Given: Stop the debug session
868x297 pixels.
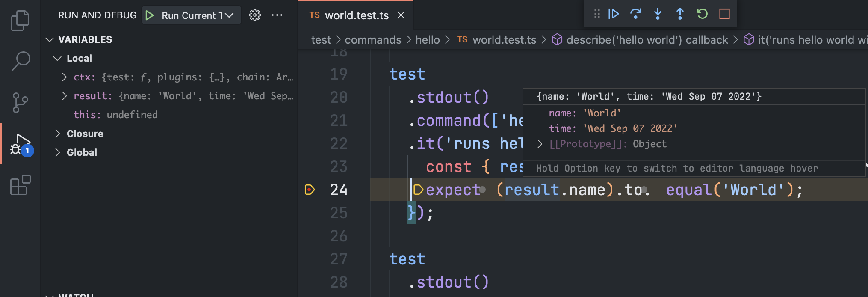Looking at the screenshot, I should 724,14.
